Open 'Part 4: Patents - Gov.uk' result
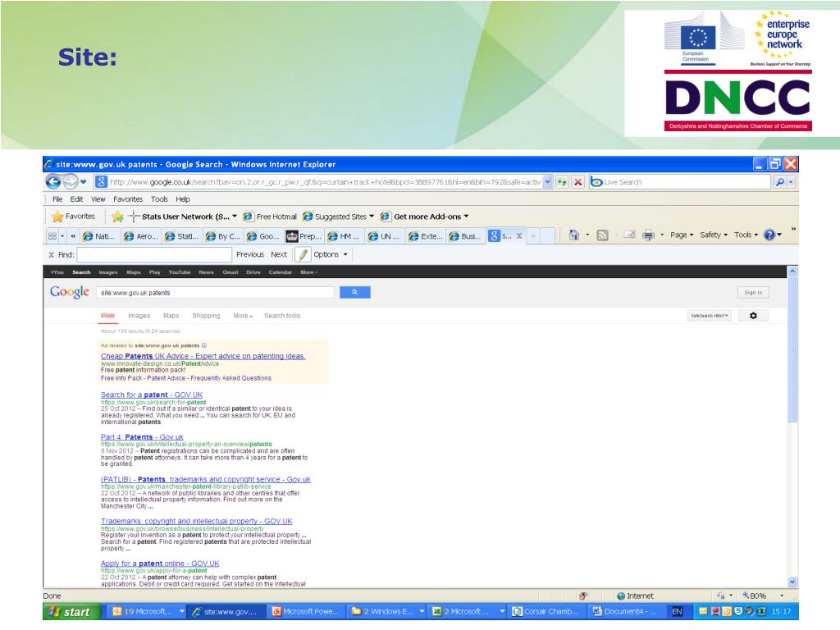840x630 pixels. click(142, 437)
